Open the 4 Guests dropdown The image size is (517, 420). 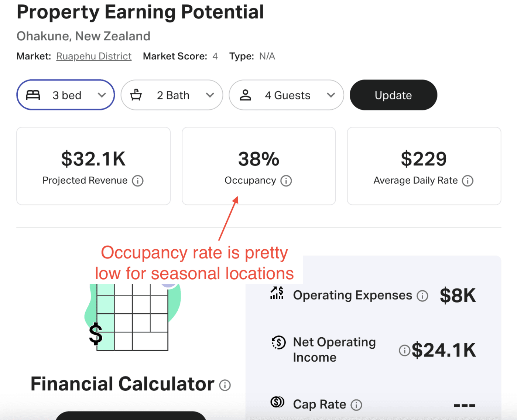331,95
